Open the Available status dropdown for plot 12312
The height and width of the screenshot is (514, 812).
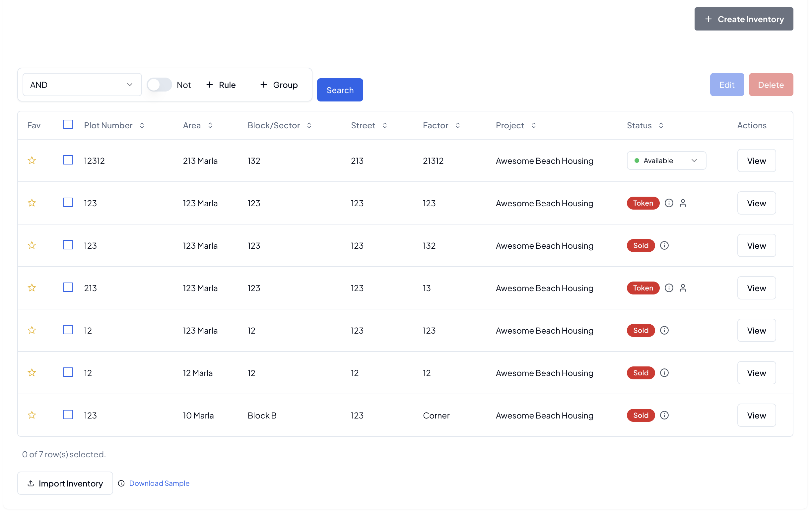click(x=666, y=161)
